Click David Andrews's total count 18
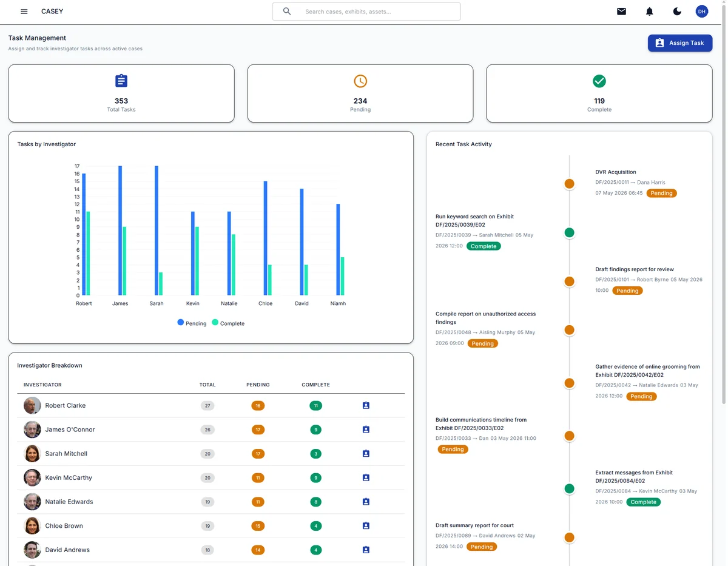This screenshot has width=728, height=566. pos(207,550)
